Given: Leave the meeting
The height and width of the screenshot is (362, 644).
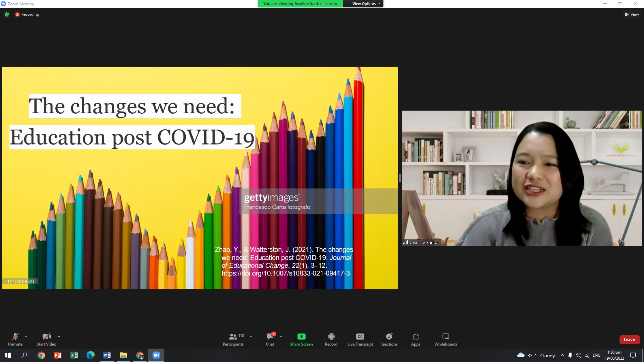Looking at the screenshot, I should [629, 340].
